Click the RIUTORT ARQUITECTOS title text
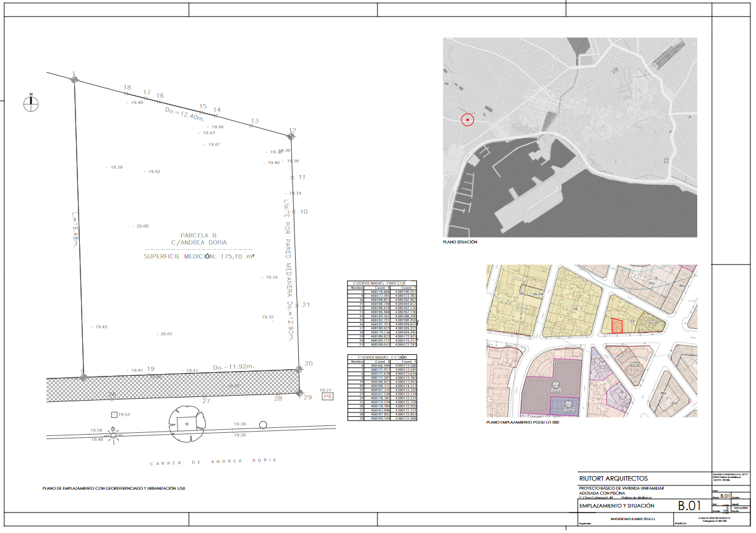Image resolution: width=756 pixels, height=533 pixels. [613, 478]
